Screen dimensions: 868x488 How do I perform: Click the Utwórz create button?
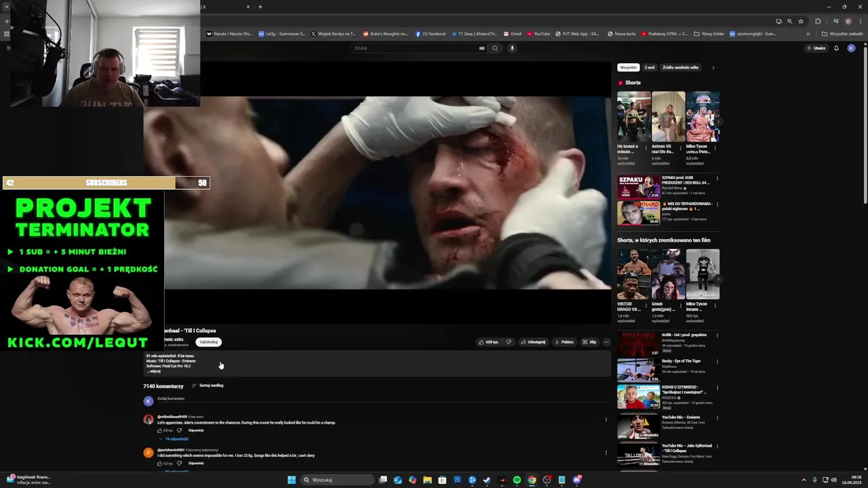816,48
